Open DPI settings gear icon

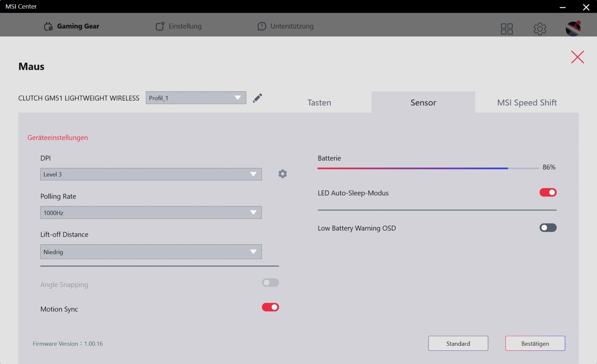point(283,174)
